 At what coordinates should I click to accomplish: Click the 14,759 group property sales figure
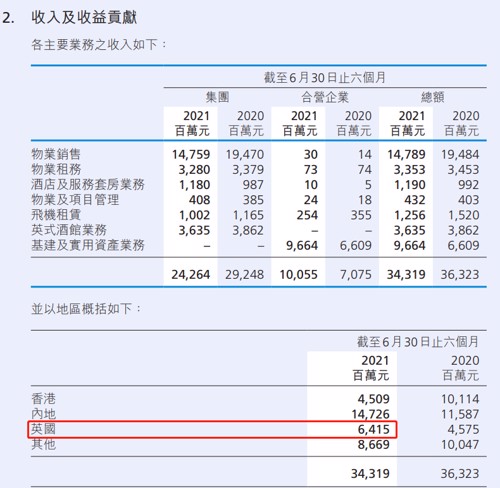(x=191, y=154)
